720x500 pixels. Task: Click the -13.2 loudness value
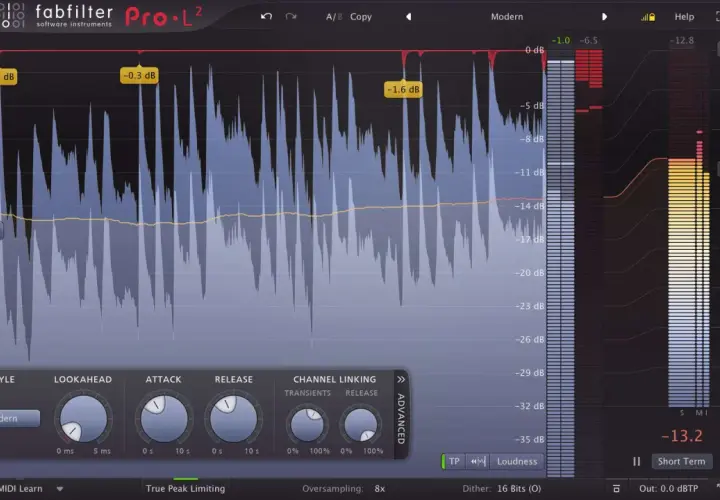682,436
